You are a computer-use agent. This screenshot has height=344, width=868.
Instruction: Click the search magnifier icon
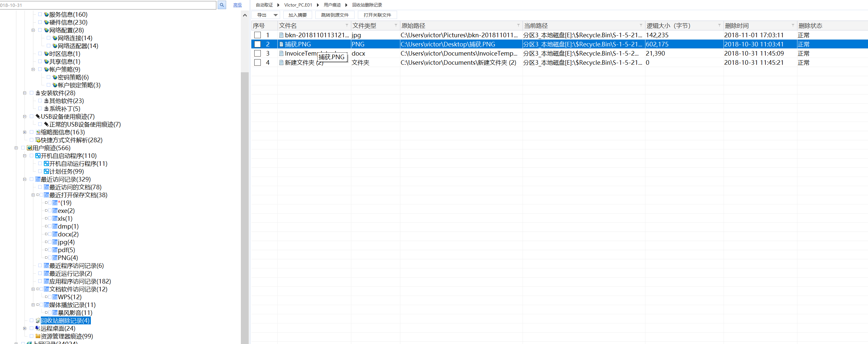tap(222, 5)
